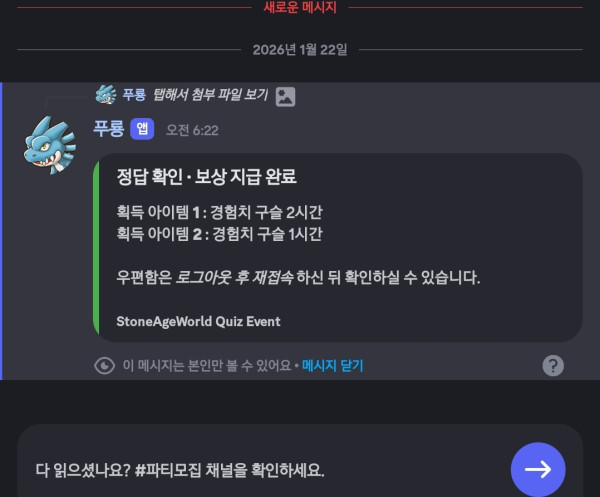Open the 푸룡 username in the message header
Screen dimensions: 600x497
click(109, 129)
